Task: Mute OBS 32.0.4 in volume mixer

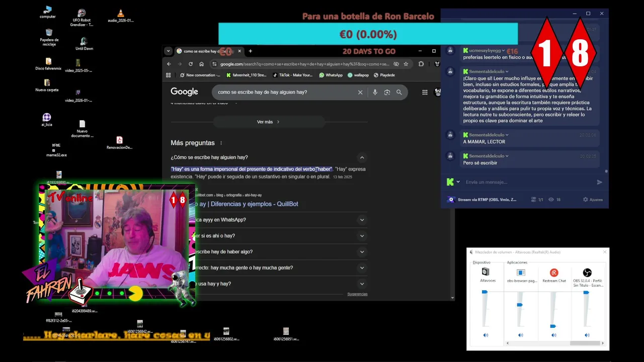Action: 587,335
